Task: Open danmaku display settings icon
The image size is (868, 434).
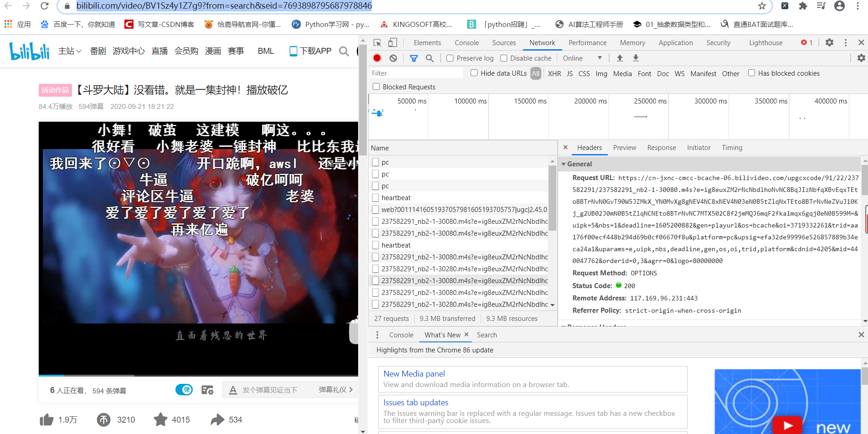Action: click(x=208, y=390)
